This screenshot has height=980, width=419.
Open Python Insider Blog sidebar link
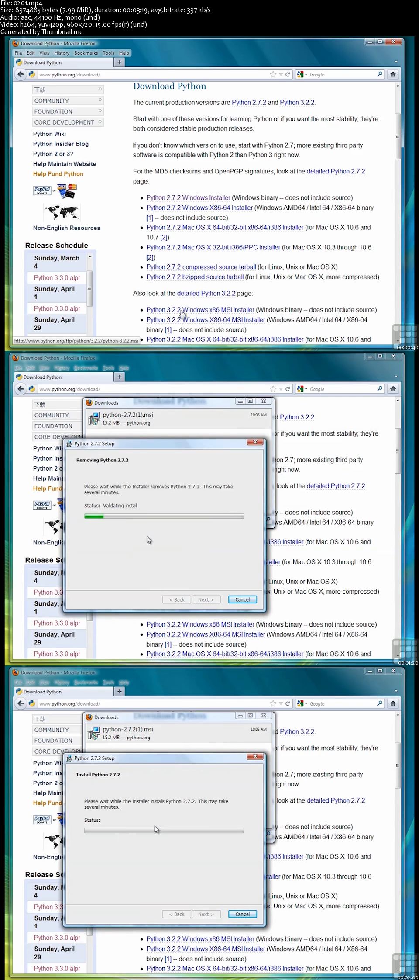pyautogui.click(x=61, y=144)
